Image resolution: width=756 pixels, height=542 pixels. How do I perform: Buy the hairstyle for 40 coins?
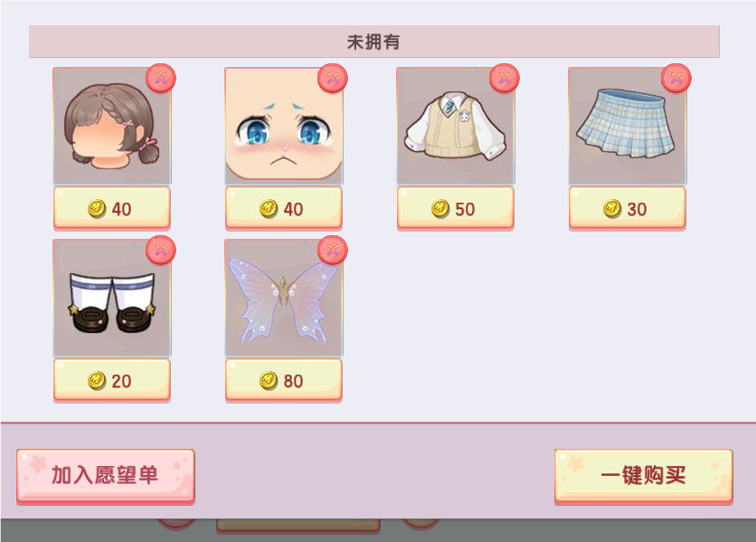(x=112, y=208)
